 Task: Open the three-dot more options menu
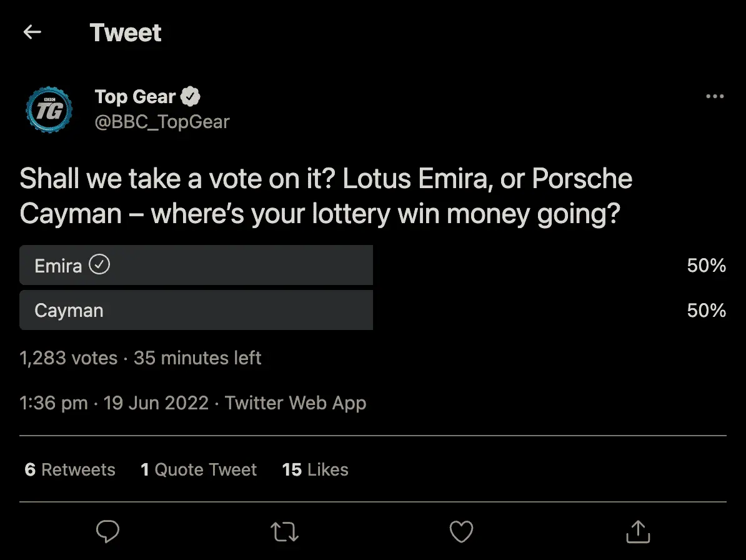714,96
